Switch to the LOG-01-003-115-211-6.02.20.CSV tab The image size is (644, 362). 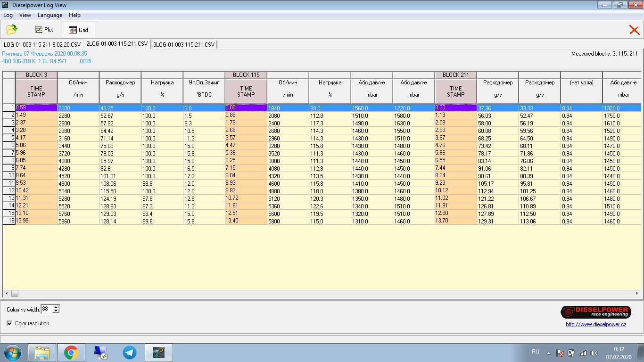coord(42,45)
